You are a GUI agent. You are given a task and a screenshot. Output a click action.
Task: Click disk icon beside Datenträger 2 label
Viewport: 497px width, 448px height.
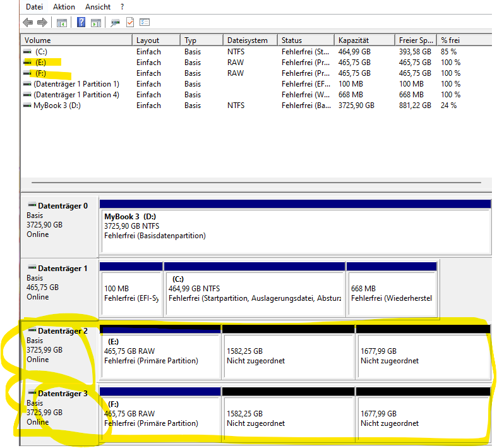[32, 330]
